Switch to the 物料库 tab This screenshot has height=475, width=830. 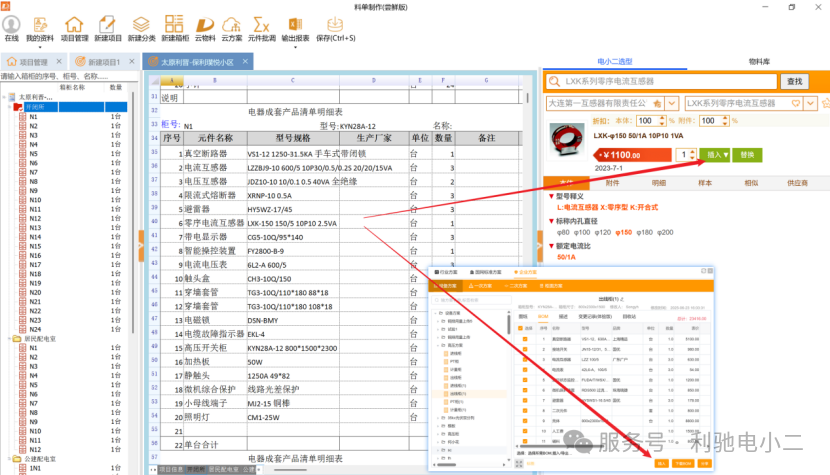tap(759, 61)
